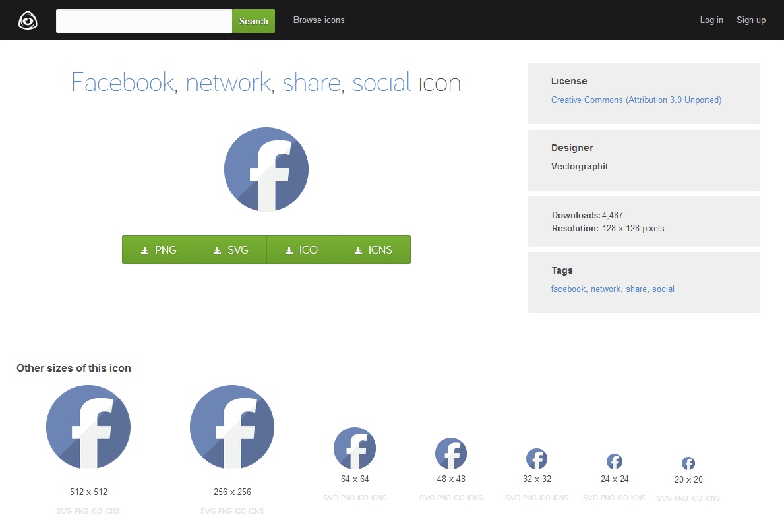Click the 'Other sizes of this icon' heading

pyautogui.click(x=74, y=368)
